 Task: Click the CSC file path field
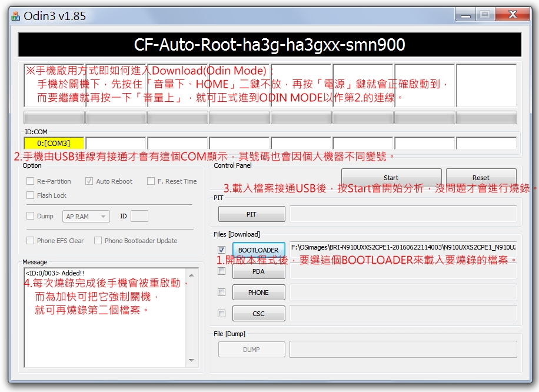403,314
